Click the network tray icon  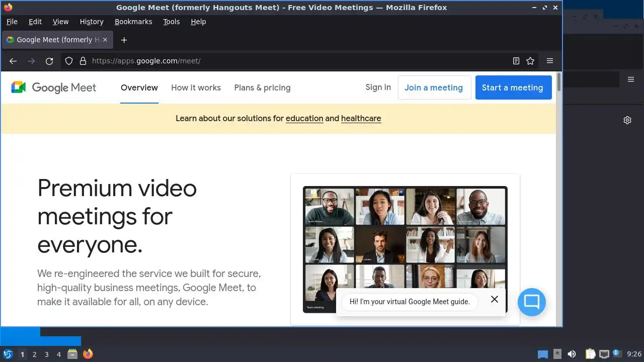(x=604, y=354)
